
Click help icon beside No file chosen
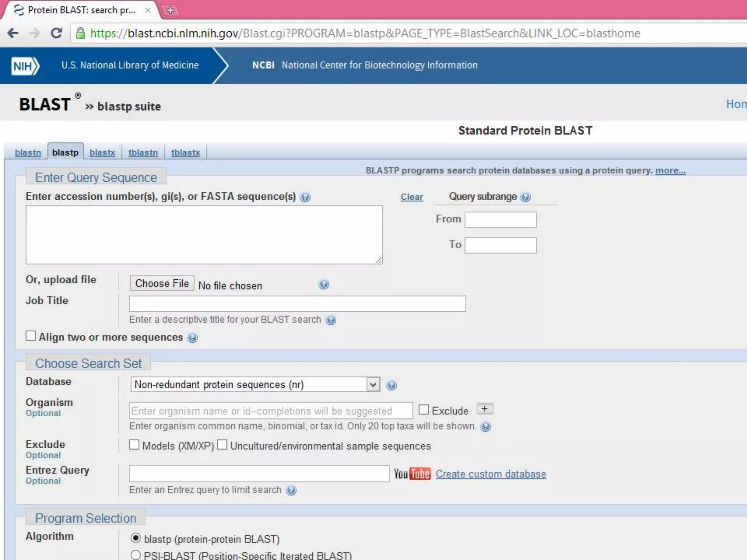pyautogui.click(x=324, y=284)
